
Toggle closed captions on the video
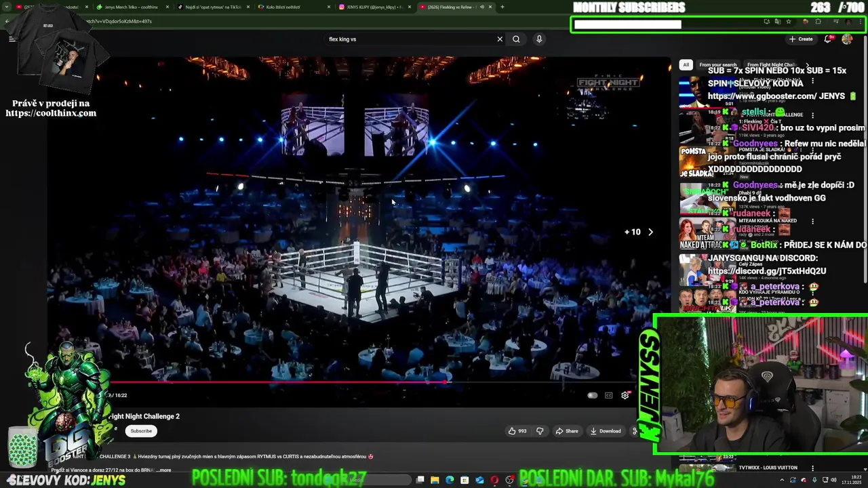coord(608,395)
